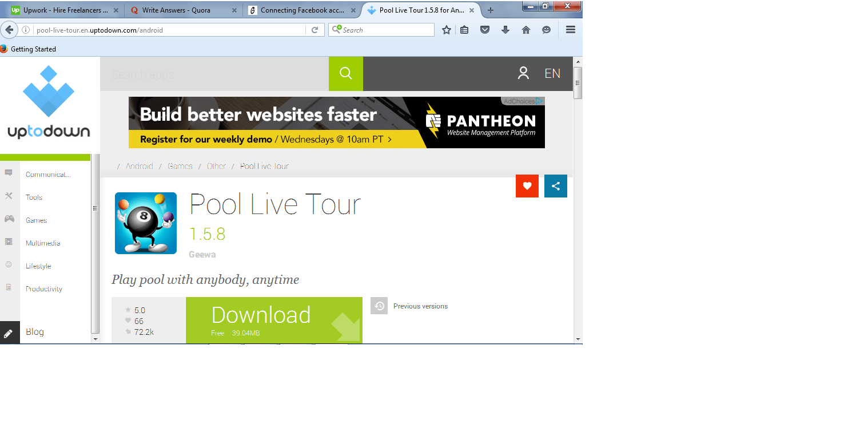Open the Blog label in the sidebar
Viewport: 868px width, 435px height.
[x=35, y=332]
